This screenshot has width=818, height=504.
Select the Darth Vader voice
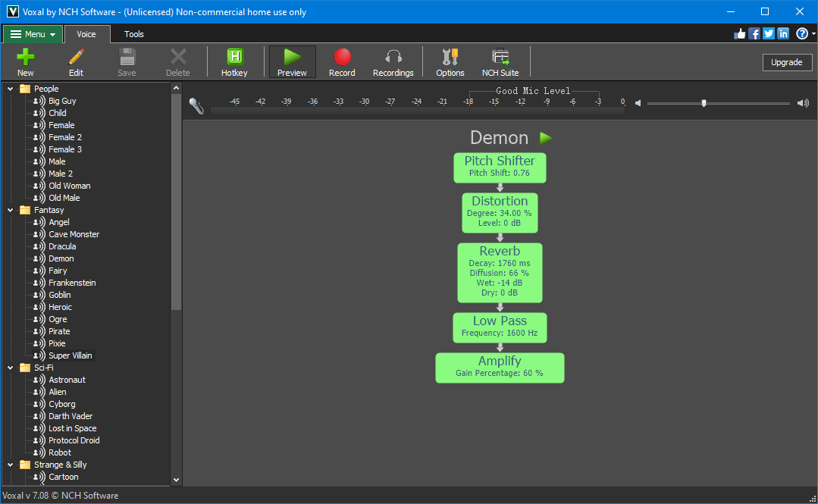[x=71, y=416]
